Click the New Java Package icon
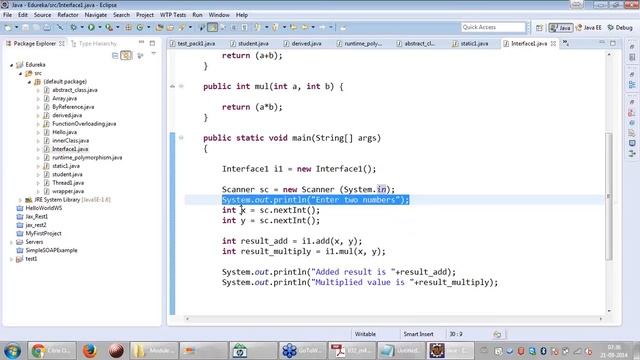640x360 pixels. tap(128, 27)
